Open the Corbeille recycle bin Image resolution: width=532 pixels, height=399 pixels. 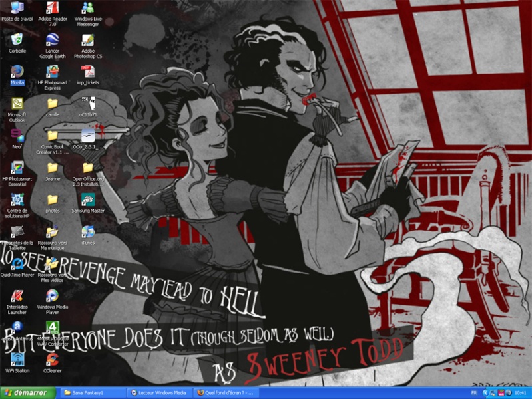tap(17, 43)
